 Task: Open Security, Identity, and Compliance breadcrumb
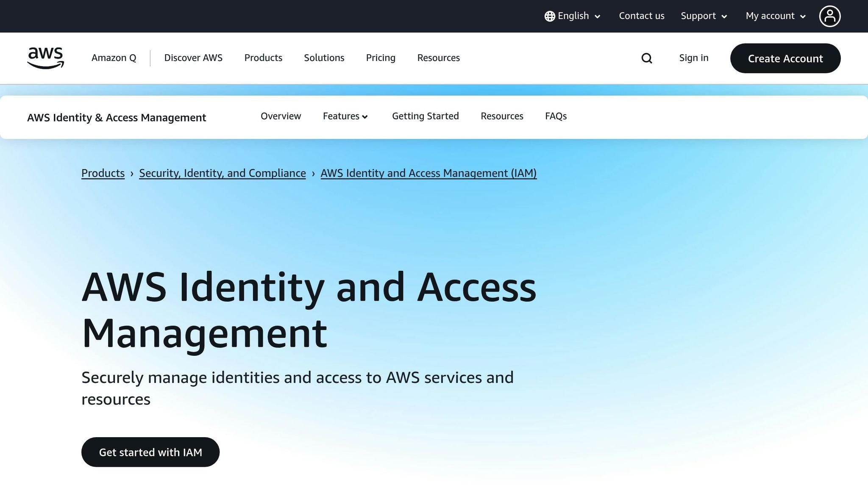[x=223, y=173]
